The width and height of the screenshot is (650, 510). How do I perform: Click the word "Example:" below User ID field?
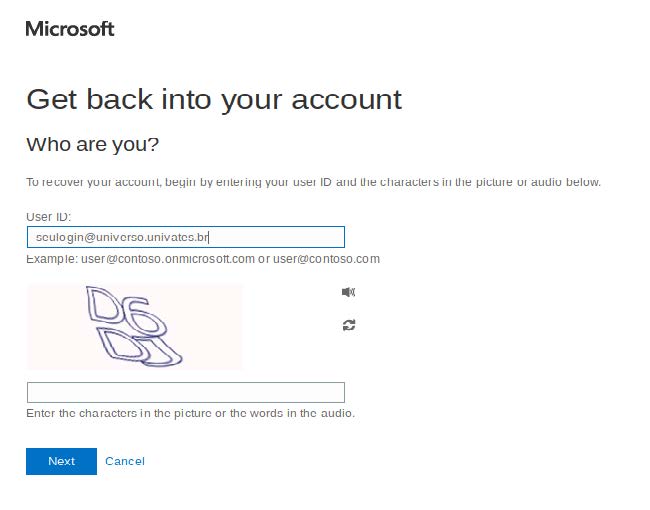tap(51, 259)
